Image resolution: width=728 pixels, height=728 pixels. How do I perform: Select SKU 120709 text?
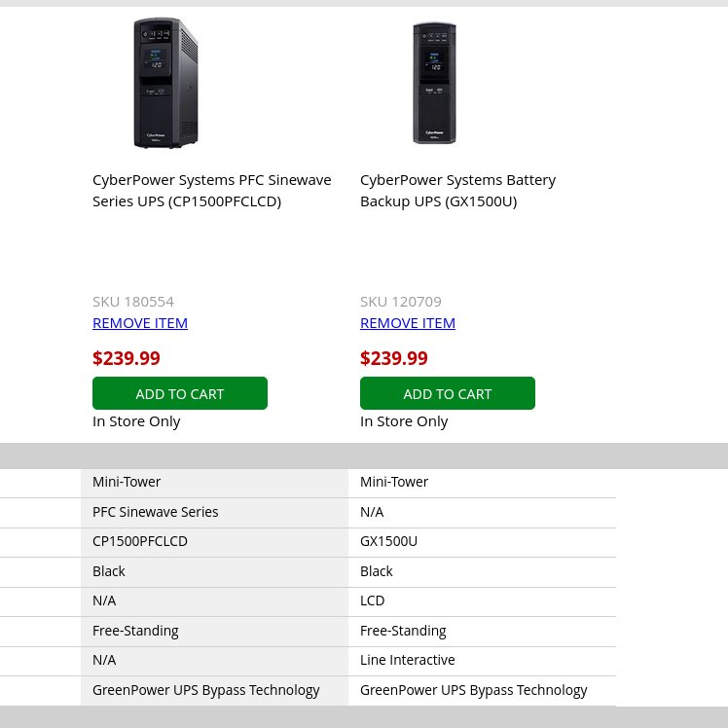[x=401, y=302]
